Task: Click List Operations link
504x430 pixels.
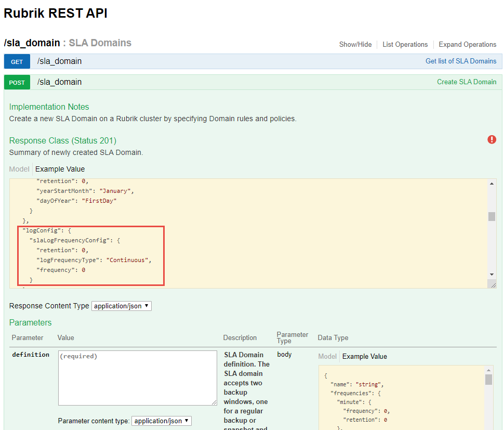Action: [x=405, y=44]
